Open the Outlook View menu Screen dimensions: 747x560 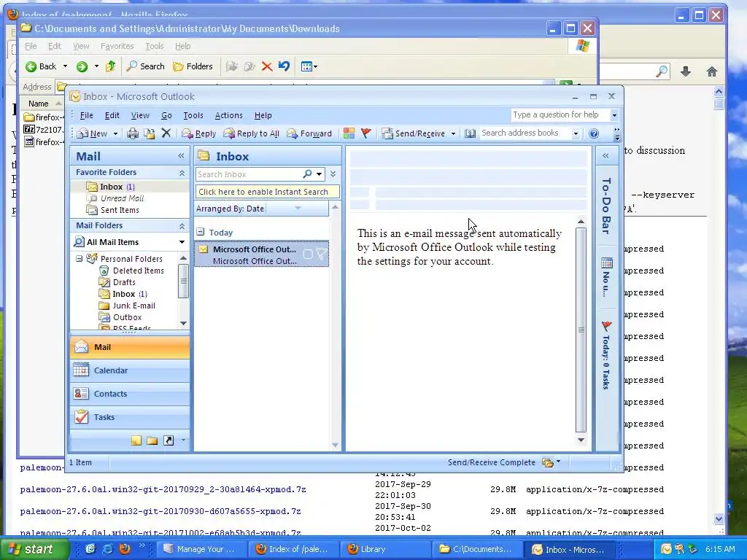140,115
